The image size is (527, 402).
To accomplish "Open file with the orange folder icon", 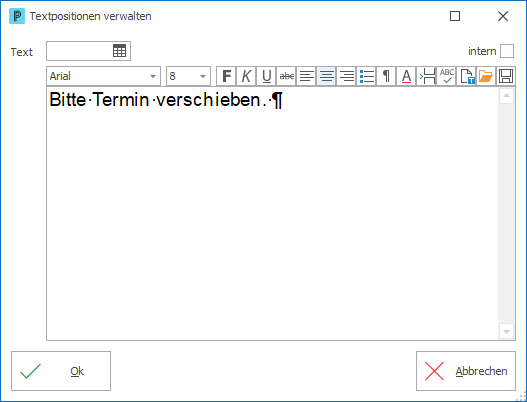I will point(486,76).
